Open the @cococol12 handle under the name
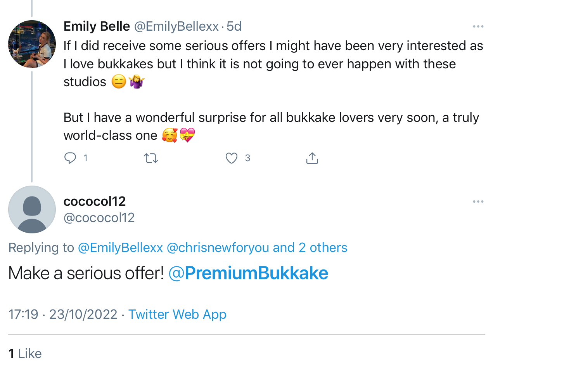588x365 pixels. pyautogui.click(x=99, y=218)
